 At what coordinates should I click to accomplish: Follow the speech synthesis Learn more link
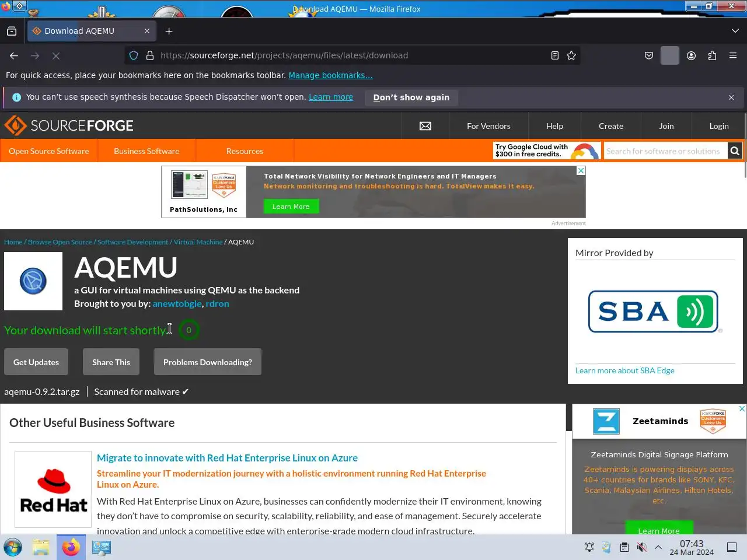point(331,97)
